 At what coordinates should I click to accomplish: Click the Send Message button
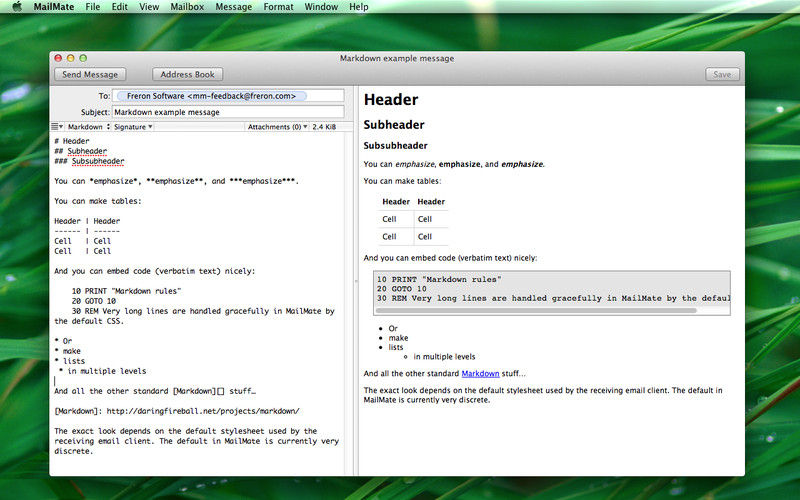click(x=90, y=74)
